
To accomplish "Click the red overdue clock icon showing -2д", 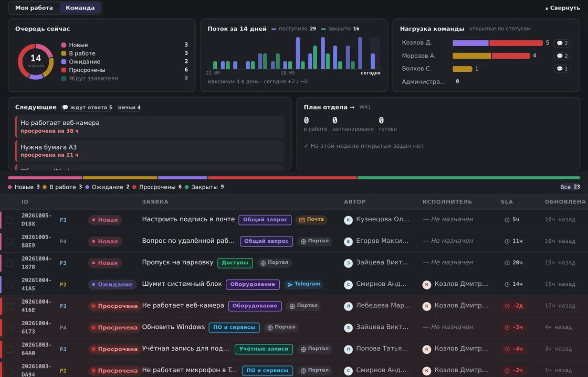I will [507, 306].
